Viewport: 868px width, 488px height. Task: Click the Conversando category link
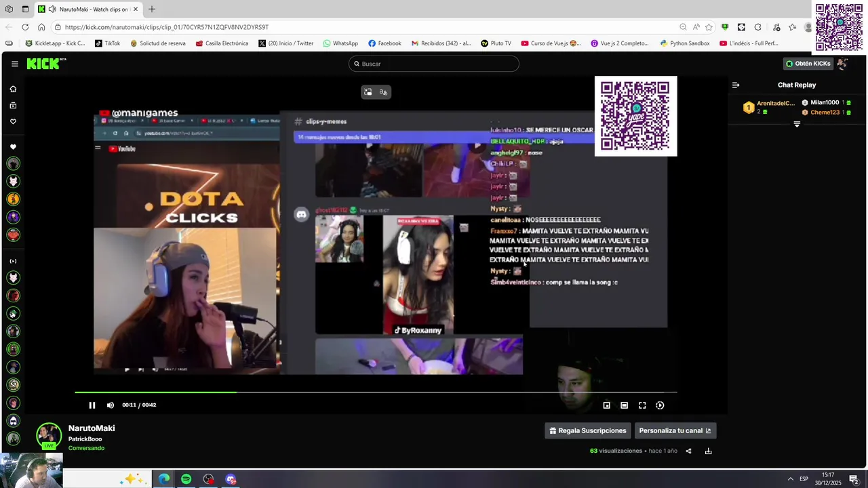point(86,448)
